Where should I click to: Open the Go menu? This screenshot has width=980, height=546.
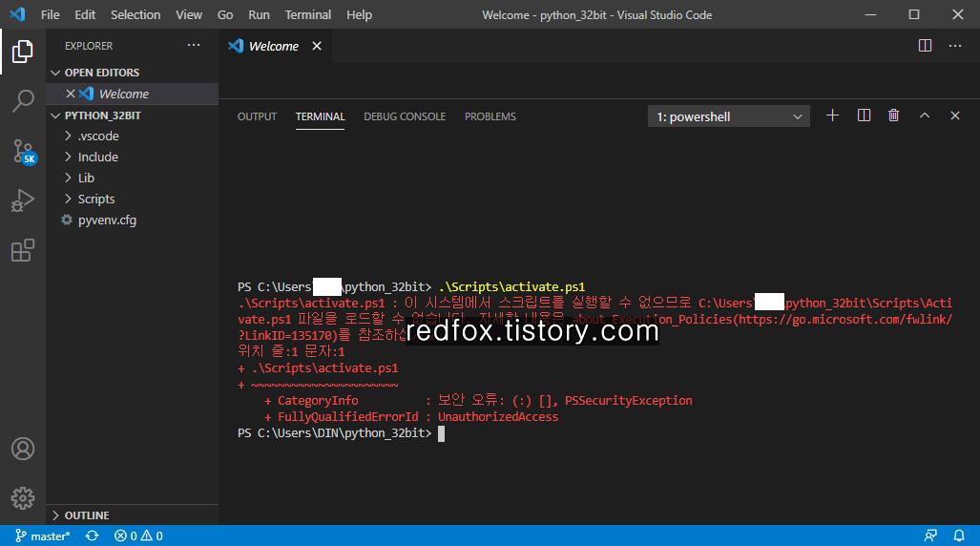(225, 14)
